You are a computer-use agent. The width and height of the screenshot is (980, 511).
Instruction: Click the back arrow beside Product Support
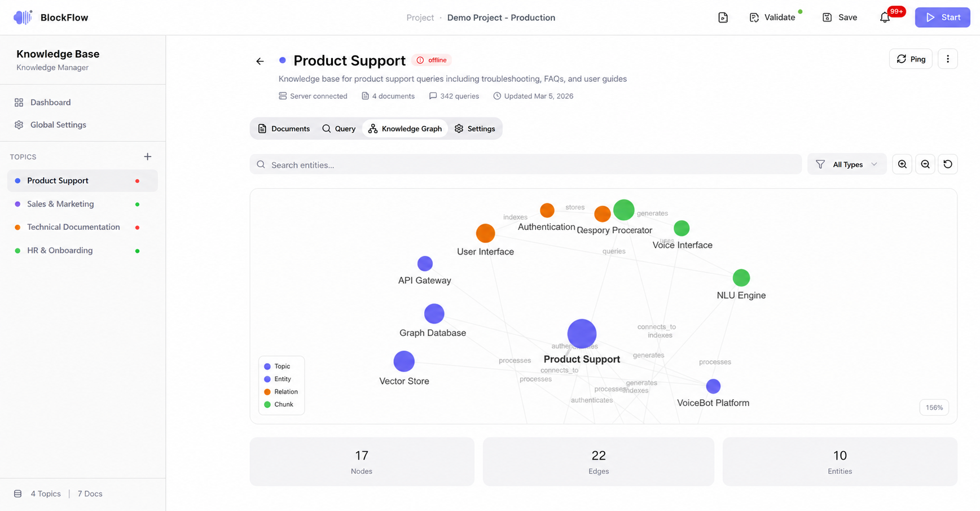[260, 61]
